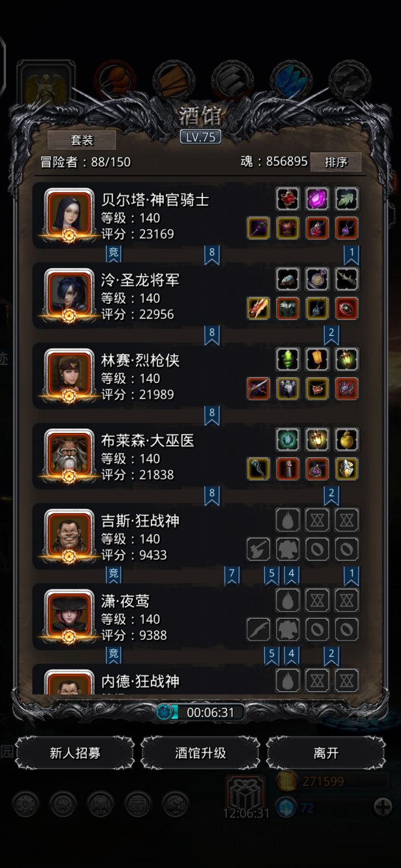Tap 潇·夜莺 empty dagger weapon slot
The image size is (401, 868).
coord(258,629)
